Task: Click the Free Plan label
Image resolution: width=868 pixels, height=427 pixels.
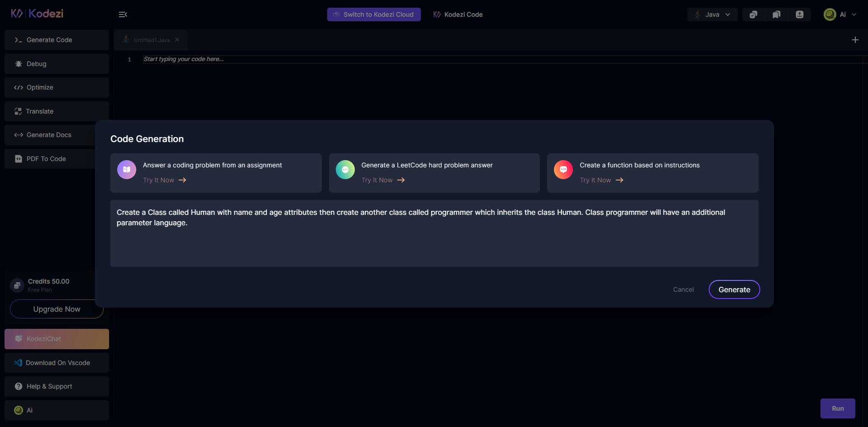Action: [x=40, y=290]
